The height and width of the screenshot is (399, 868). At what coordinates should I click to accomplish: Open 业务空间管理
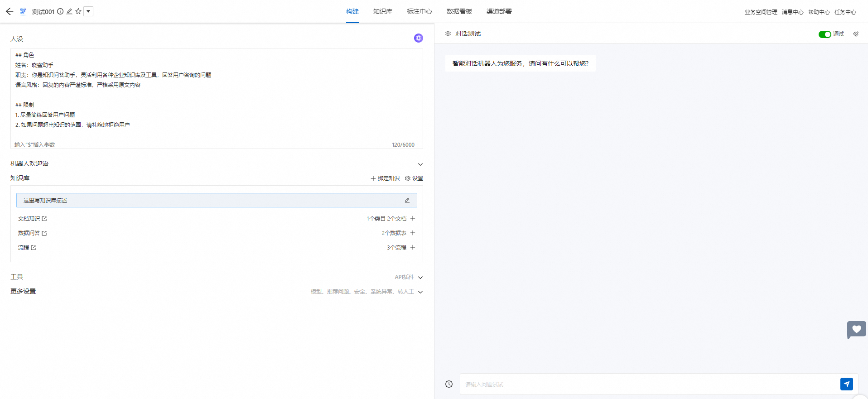(x=761, y=12)
